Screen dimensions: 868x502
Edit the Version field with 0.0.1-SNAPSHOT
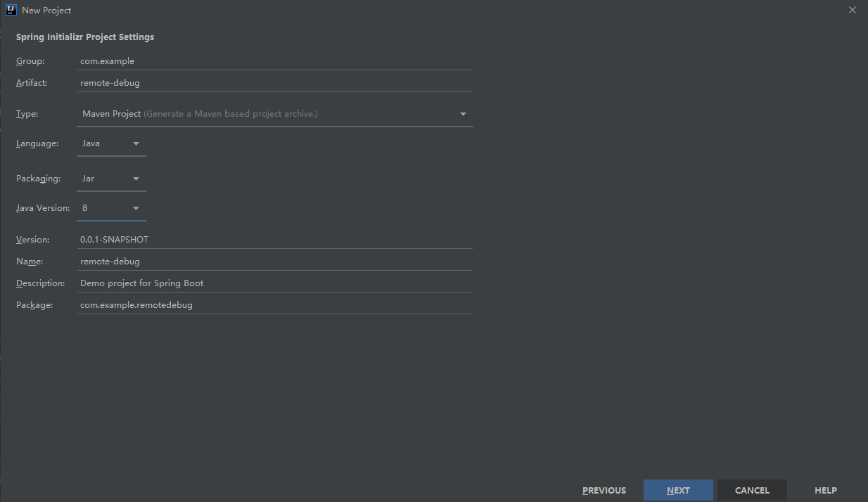[x=275, y=240]
